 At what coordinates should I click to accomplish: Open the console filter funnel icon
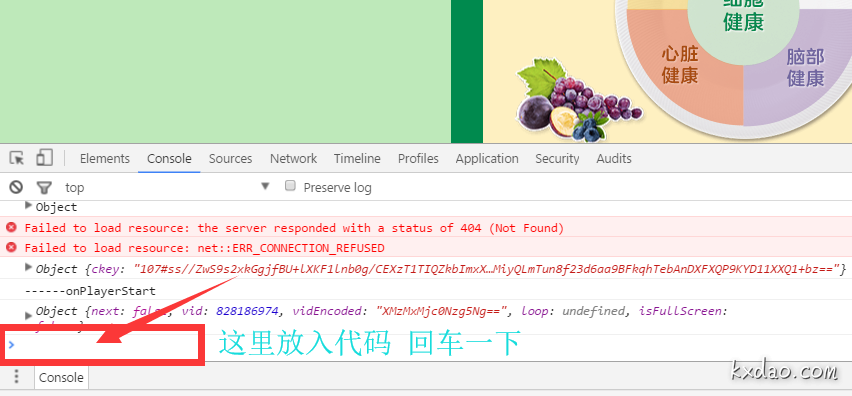(44, 188)
